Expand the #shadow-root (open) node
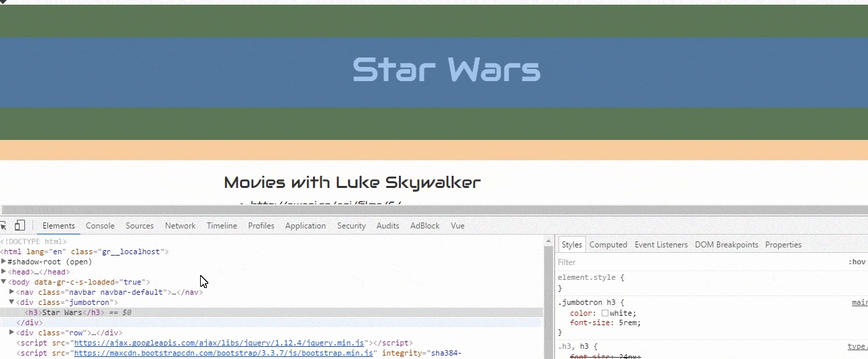 4,262
